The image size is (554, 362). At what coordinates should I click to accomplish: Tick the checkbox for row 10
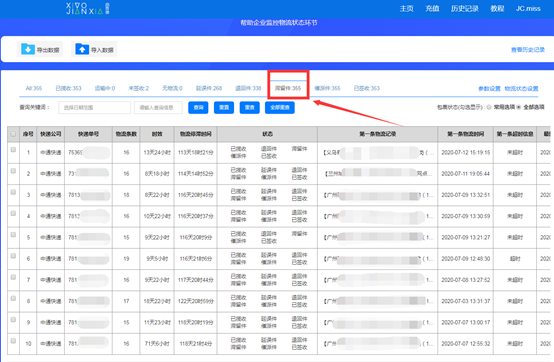[x=13, y=341]
